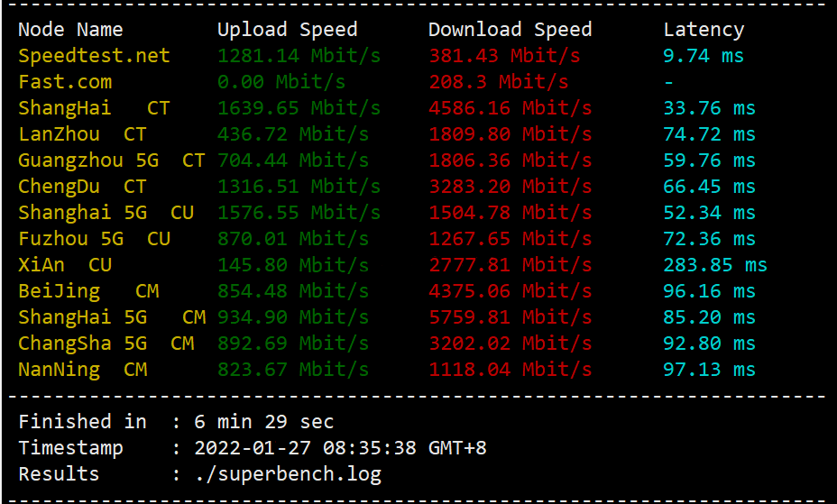Click the 'LanZhou CT' node name
Image resolution: width=837 pixels, height=504 pixels.
[82, 133]
